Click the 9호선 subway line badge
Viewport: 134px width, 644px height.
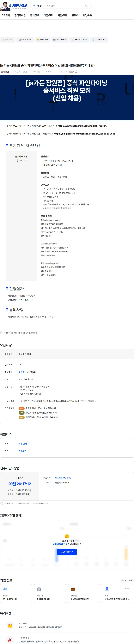(21, 417)
